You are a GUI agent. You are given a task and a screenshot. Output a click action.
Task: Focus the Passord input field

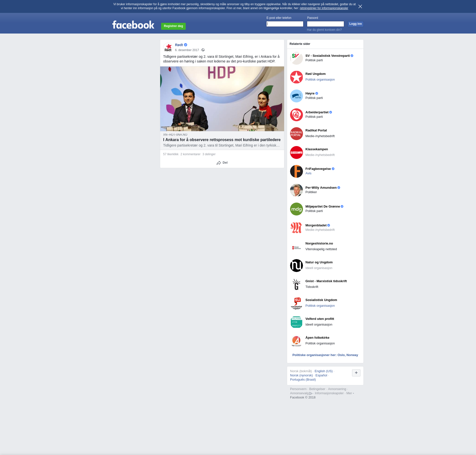point(326,24)
